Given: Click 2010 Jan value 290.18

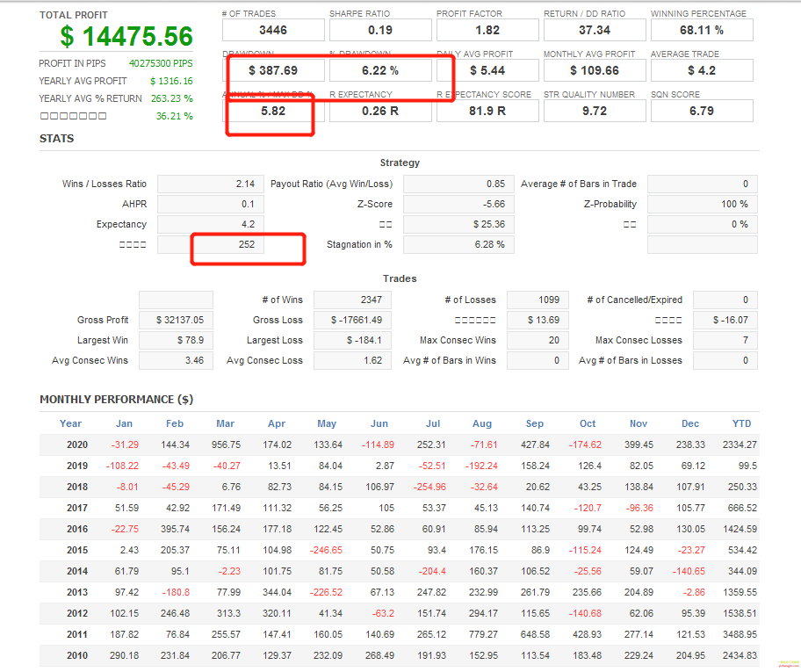Looking at the screenshot, I should click(x=124, y=655).
